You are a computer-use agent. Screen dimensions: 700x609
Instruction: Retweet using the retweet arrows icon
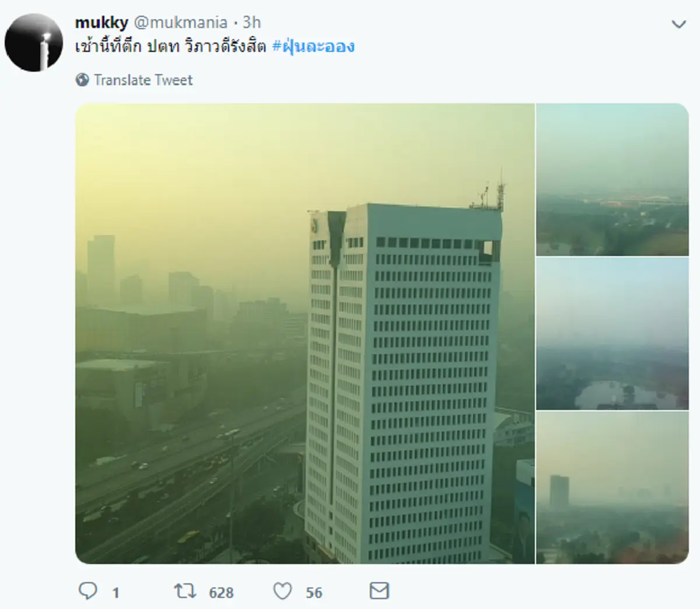tap(185, 591)
